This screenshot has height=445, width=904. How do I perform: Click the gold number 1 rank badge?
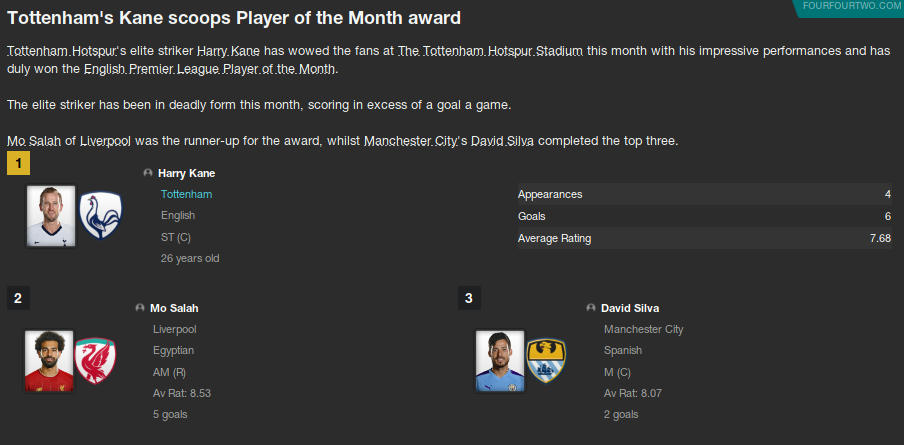pyautogui.click(x=19, y=162)
